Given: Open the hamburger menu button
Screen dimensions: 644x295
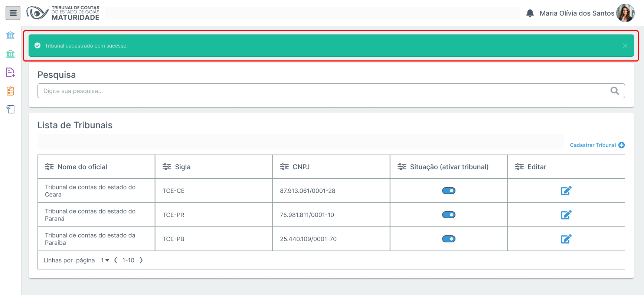Looking at the screenshot, I should click(x=13, y=13).
